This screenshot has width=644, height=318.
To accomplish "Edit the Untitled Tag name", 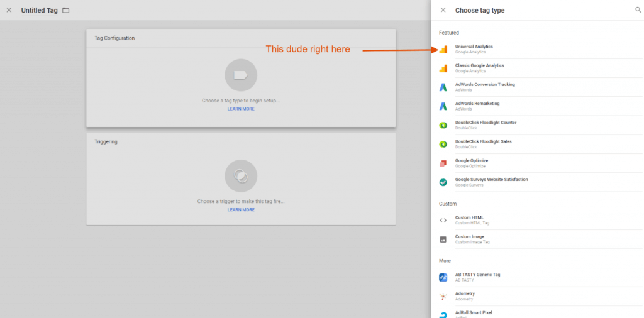I will [x=40, y=11].
